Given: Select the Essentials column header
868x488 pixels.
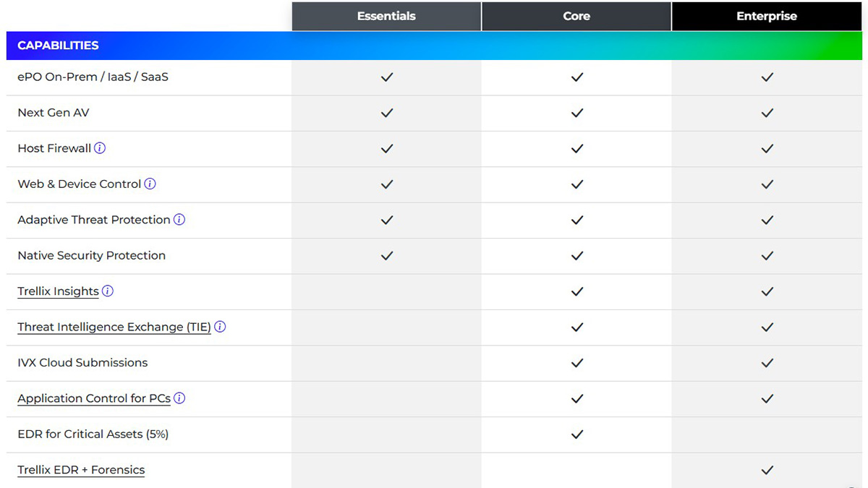Looking at the screenshot, I should [x=386, y=16].
